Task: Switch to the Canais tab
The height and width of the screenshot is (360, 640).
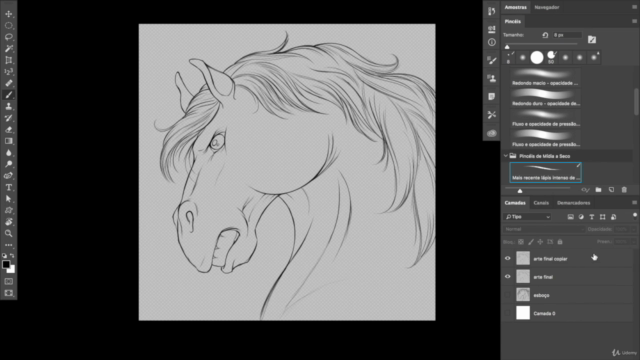Action: click(x=541, y=203)
